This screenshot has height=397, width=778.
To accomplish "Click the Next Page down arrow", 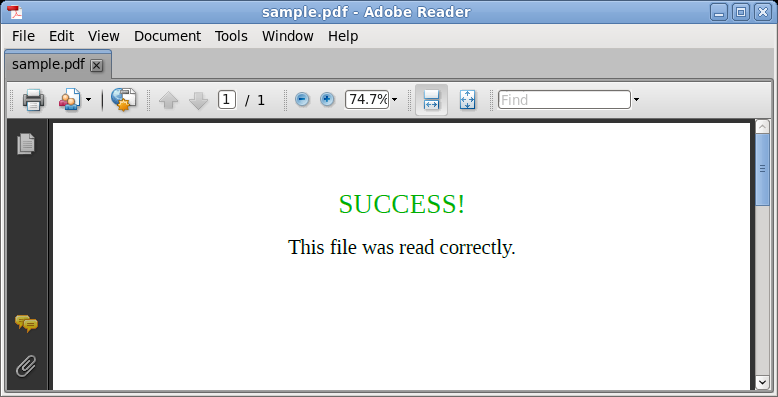I will click(198, 100).
